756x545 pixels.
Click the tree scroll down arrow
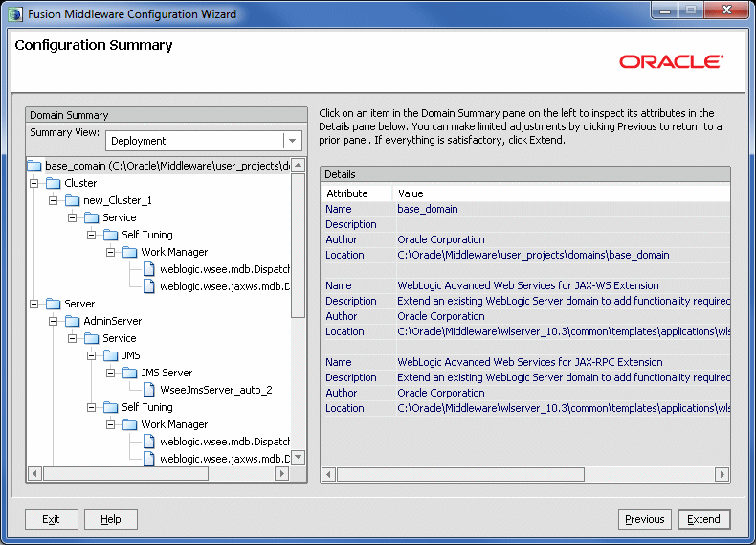coord(299,457)
